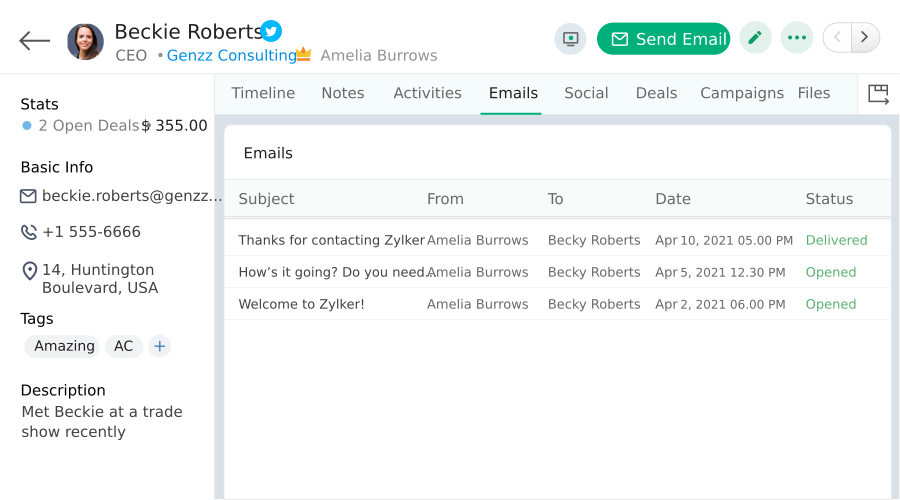Click Becky Roberts in the Thanks email row
This screenshot has height=500, width=900.
[594, 240]
